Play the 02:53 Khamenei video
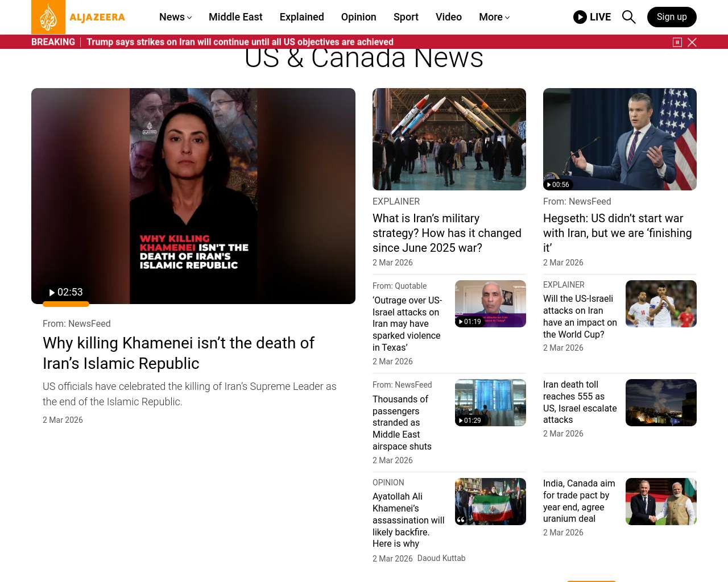728x582 pixels. (65, 292)
